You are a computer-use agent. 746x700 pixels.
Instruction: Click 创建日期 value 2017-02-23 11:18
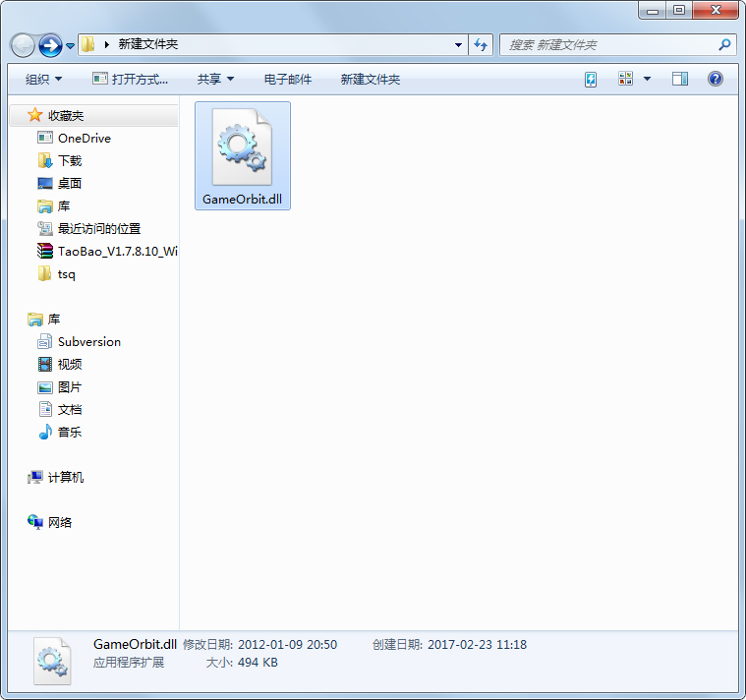coord(478,645)
